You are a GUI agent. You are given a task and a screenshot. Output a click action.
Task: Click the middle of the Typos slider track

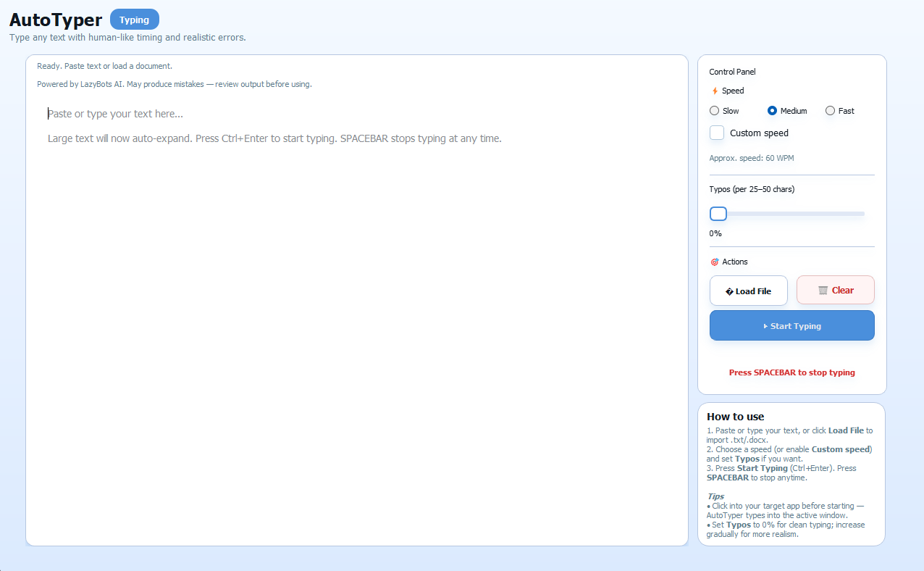coord(792,214)
